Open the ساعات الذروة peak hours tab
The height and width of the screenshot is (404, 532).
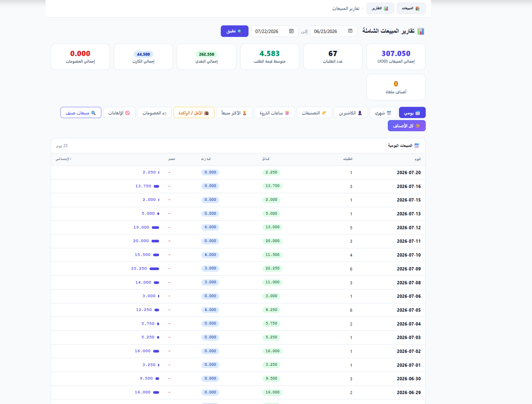click(275, 113)
